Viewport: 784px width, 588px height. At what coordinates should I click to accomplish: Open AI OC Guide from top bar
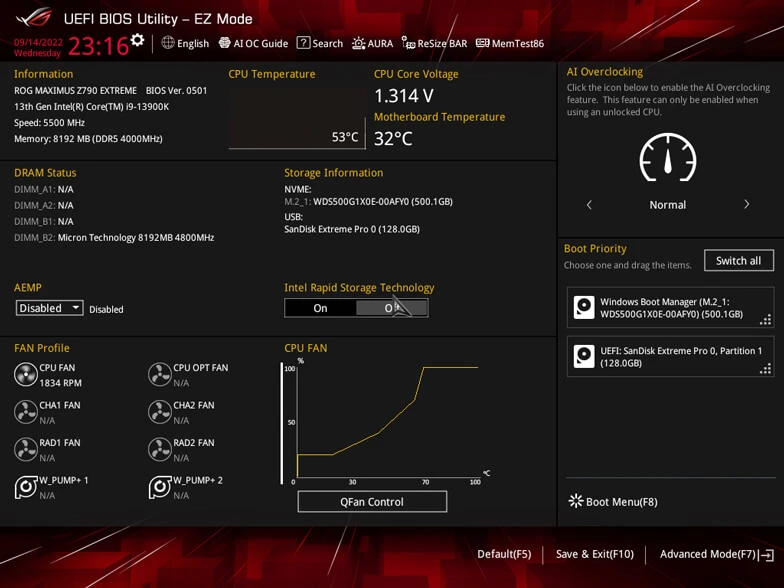[x=253, y=43]
